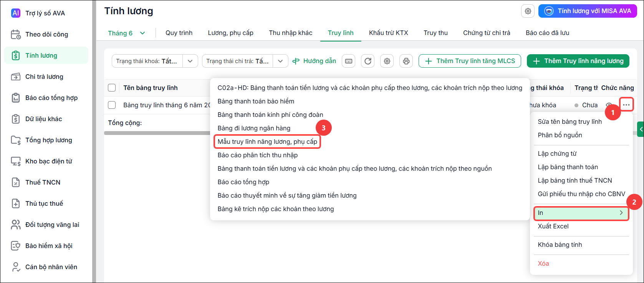Screen dimensions: 644x283
Task: Click the keyboard shortcuts icon in toolbar
Action: coord(349,61)
